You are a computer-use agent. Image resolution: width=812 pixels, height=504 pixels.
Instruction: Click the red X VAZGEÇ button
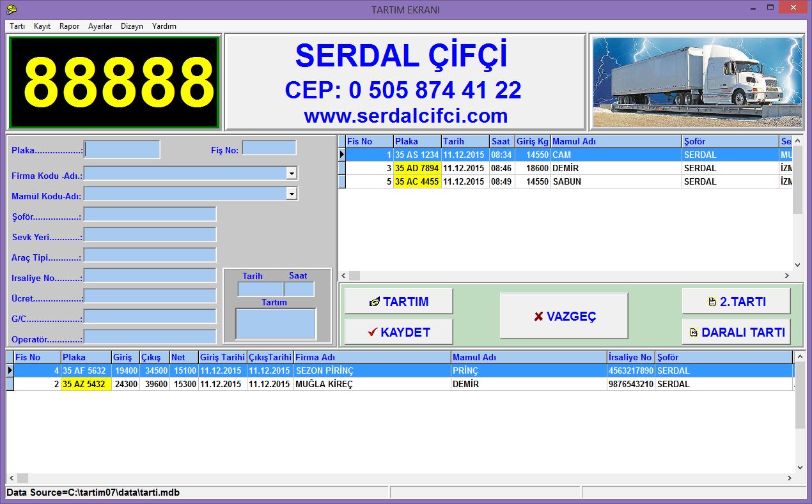[x=563, y=316]
